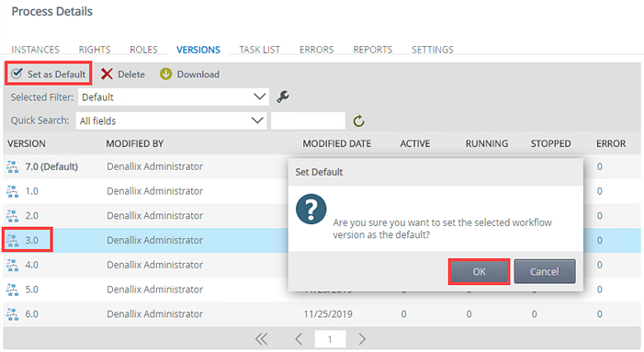The width and height of the screenshot is (644, 352).
Task: Click the workflow icon for version 7.0 (Default)
Action: click(x=12, y=166)
